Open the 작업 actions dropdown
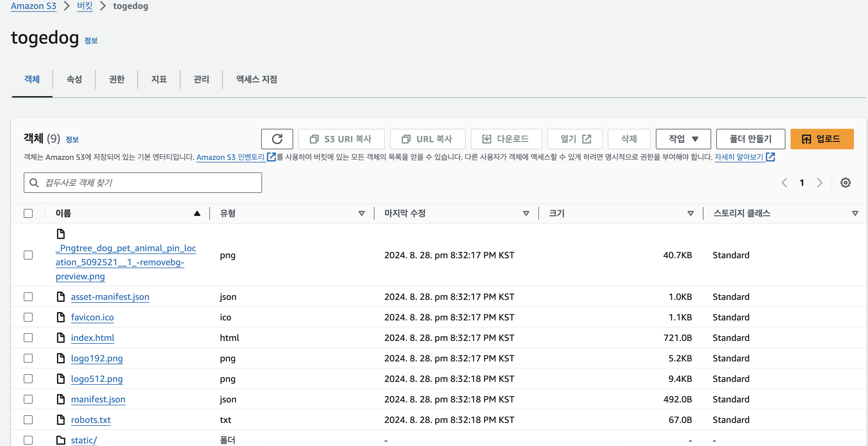868x446 pixels. tap(683, 139)
